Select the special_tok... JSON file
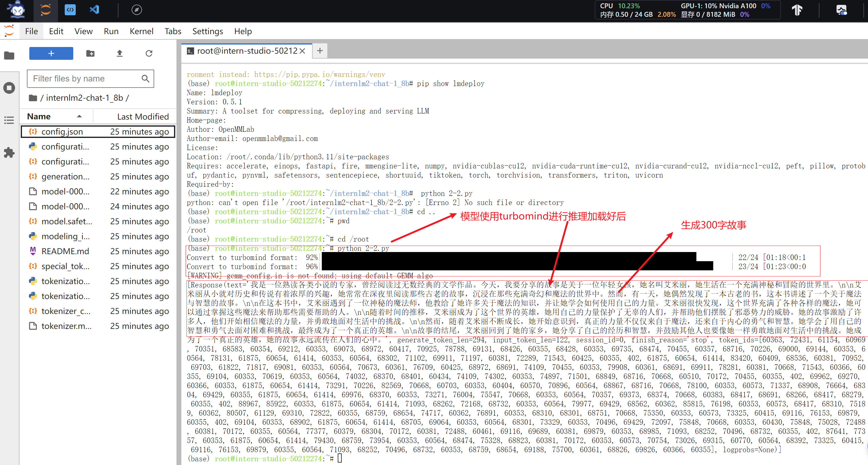Screen dimensions: 868x465 pyautogui.click(x=98, y=266)
